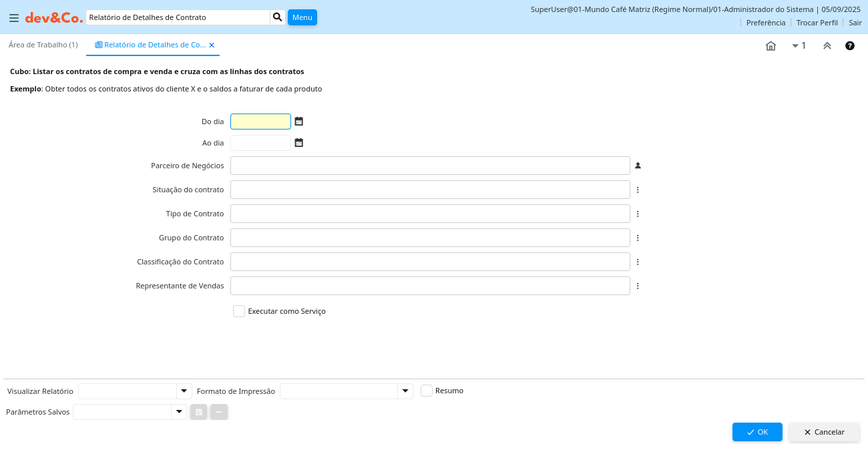Click the Trocar Perfil link
868x450 pixels.
coord(817,23)
